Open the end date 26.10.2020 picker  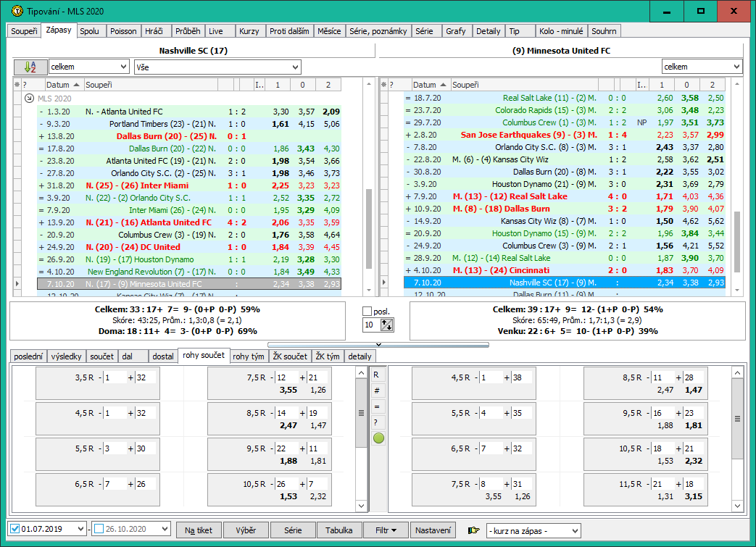point(165,529)
